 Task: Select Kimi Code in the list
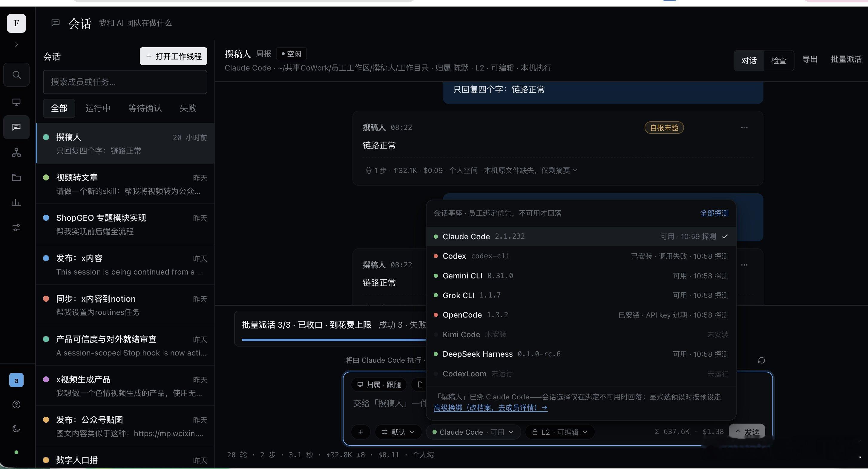pos(581,334)
